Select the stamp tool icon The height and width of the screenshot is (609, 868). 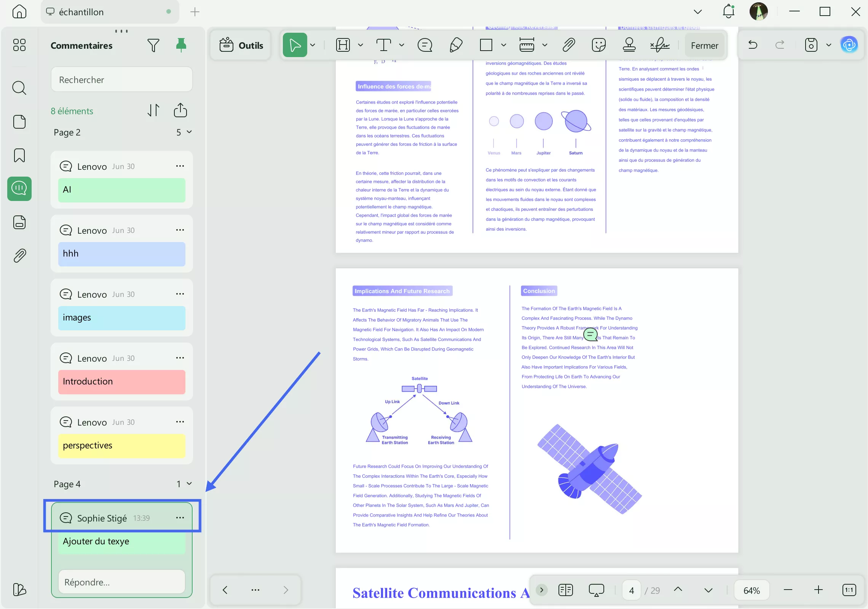[x=629, y=45]
